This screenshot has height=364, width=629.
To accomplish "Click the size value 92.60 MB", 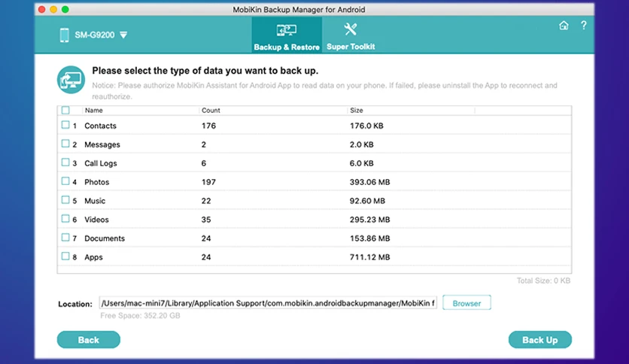I will coord(367,201).
